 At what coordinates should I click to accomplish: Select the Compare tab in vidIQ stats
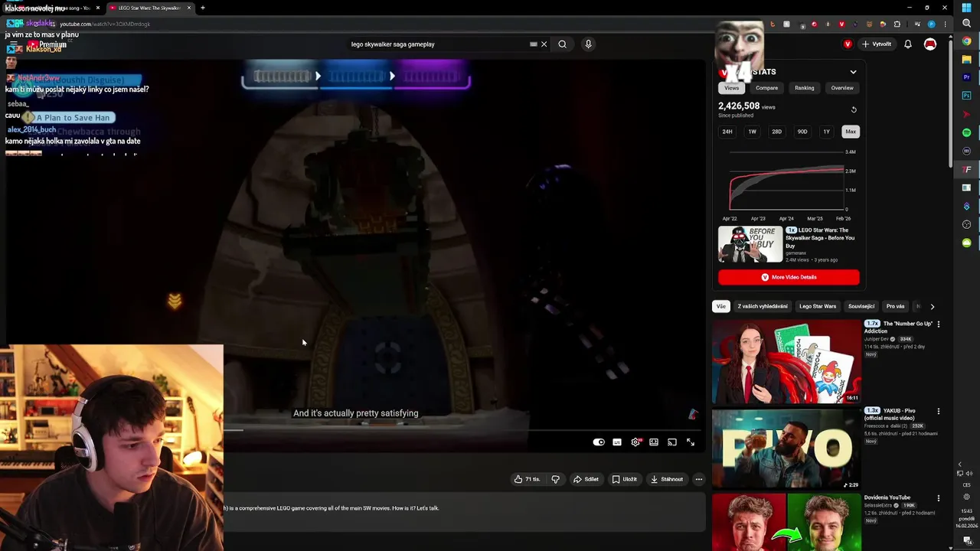766,88
